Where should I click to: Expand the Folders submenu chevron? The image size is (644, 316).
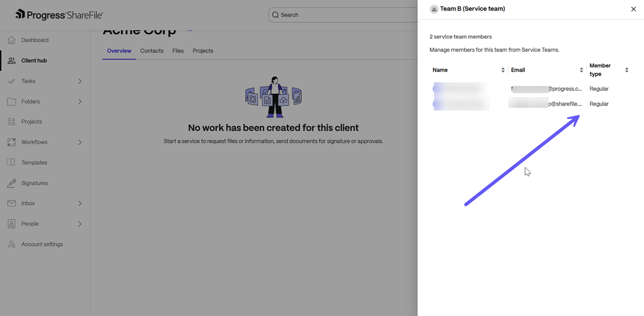[80, 101]
